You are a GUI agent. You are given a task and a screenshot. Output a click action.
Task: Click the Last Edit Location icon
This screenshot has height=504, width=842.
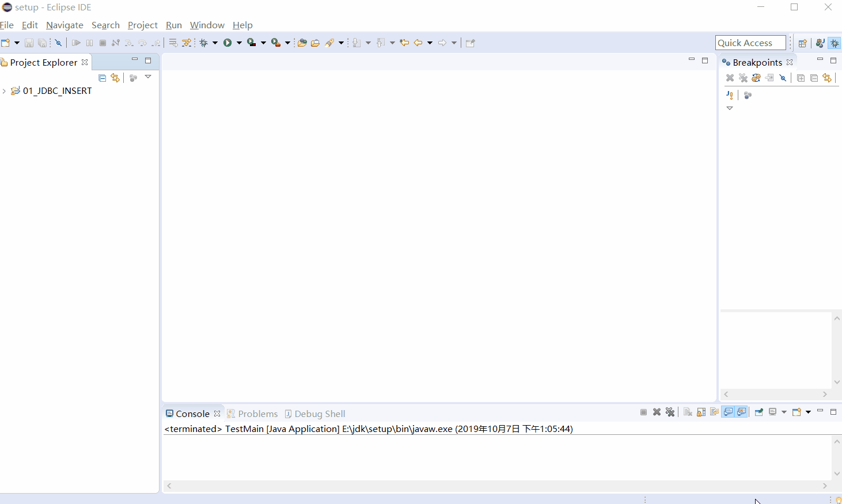pos(404,43)
